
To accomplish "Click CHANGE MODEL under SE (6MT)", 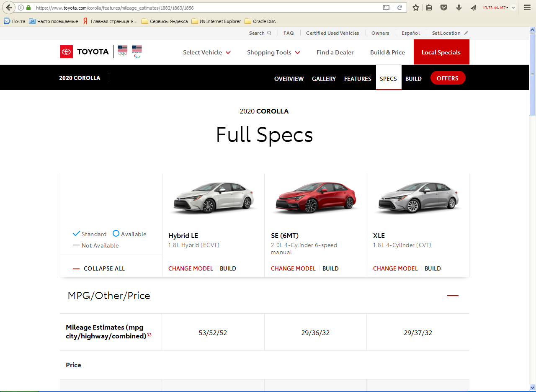I will point(293,268).
